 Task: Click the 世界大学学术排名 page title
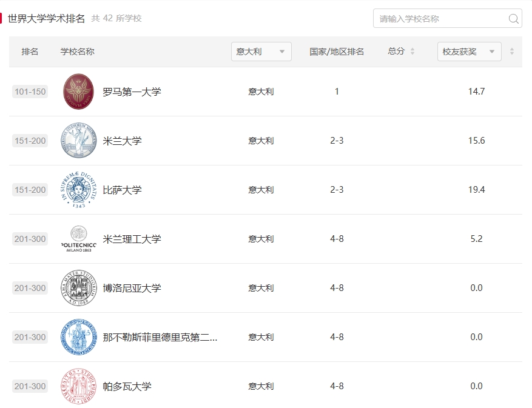click(x=46, y=18)
